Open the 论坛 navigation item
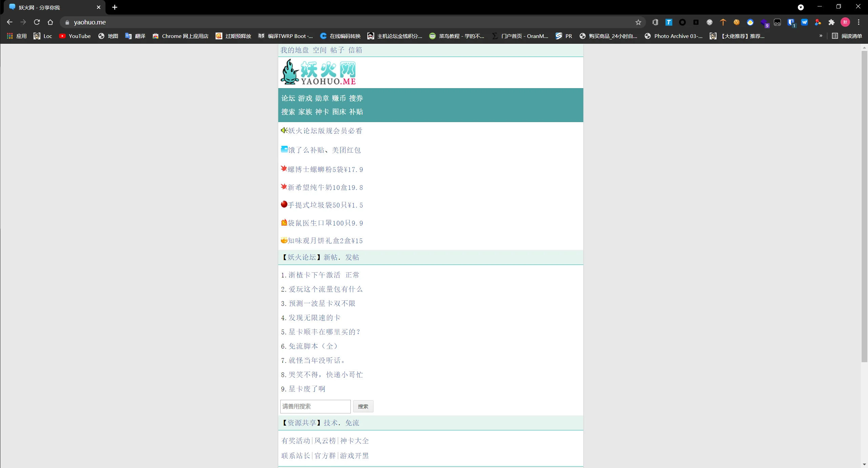Image resolution: width=868 pixels, height=468 pixels. tap(288, 98)
